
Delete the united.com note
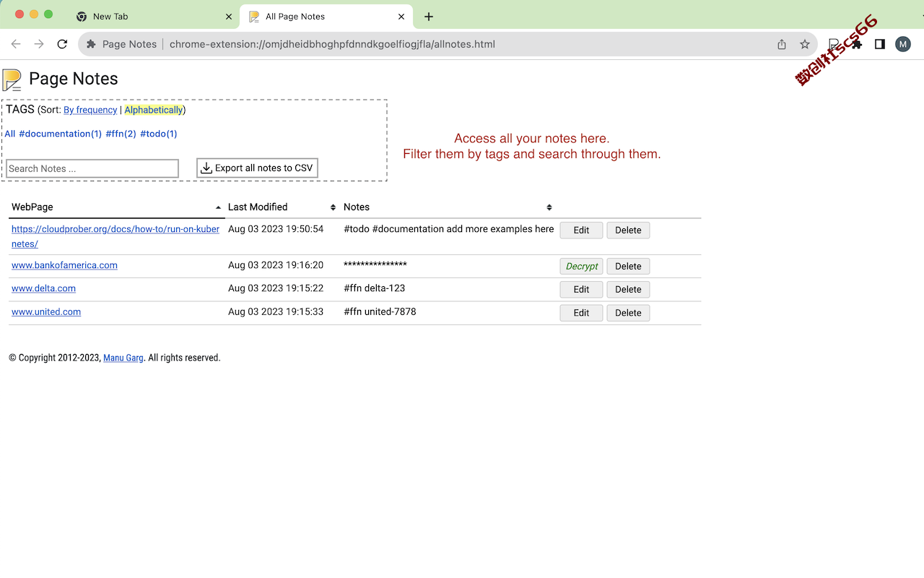pos(628,313)
